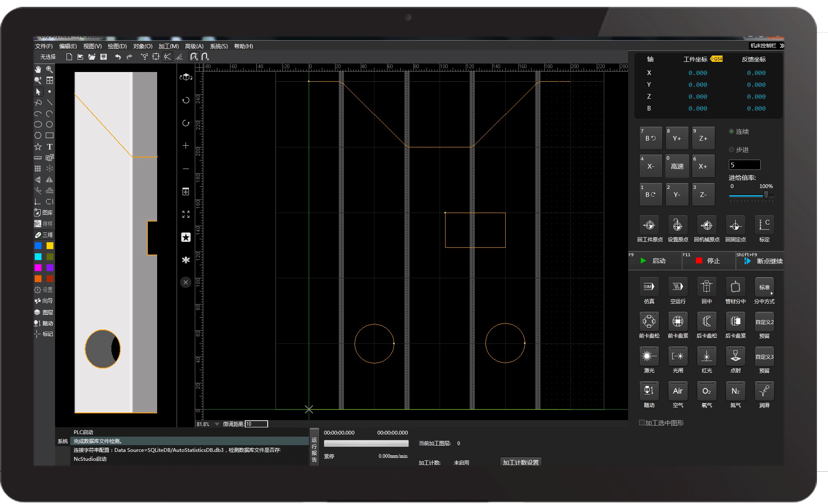Redo the last action
The height and width of the screenshot is (504, 828).
129,57
